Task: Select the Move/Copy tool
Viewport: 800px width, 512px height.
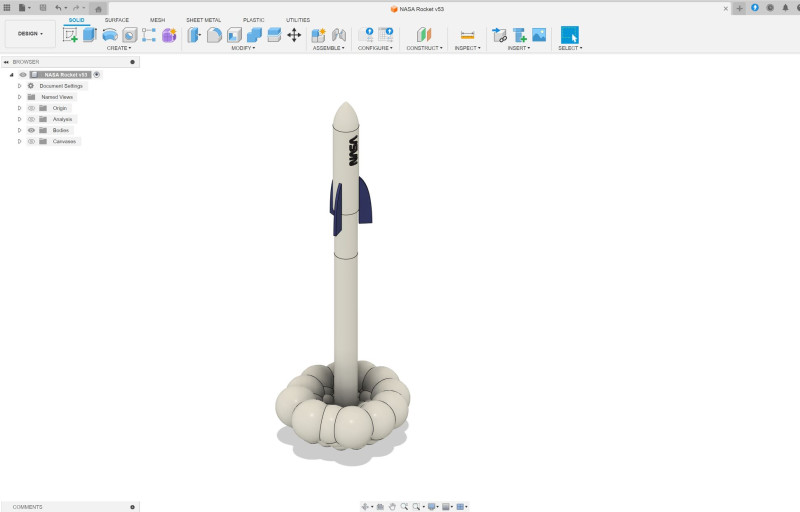Action: coord(294,35)
